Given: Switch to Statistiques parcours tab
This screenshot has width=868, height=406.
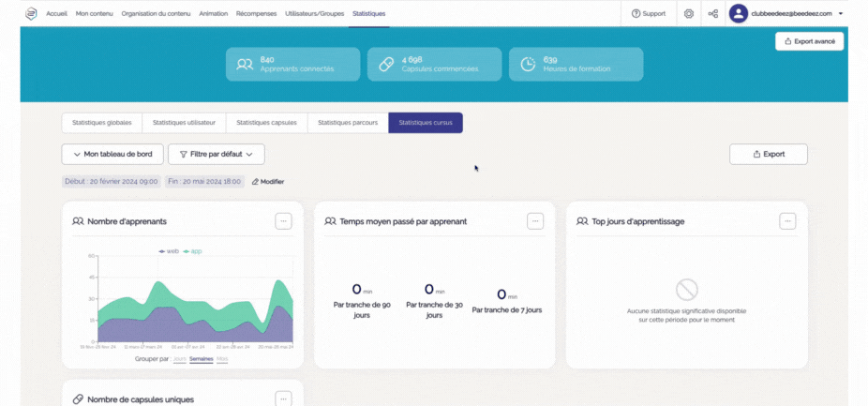Looking at the screenshot, I should [x=348, y=123].
